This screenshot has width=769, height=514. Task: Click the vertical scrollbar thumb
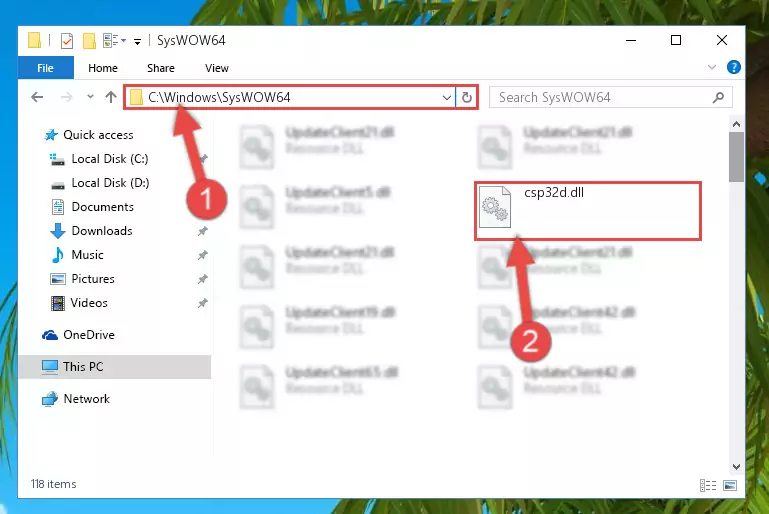tap(736, 157)
